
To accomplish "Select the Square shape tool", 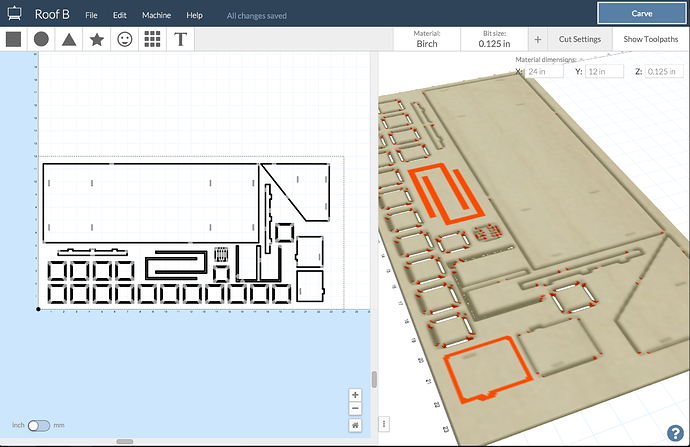I will coord(14,39).
